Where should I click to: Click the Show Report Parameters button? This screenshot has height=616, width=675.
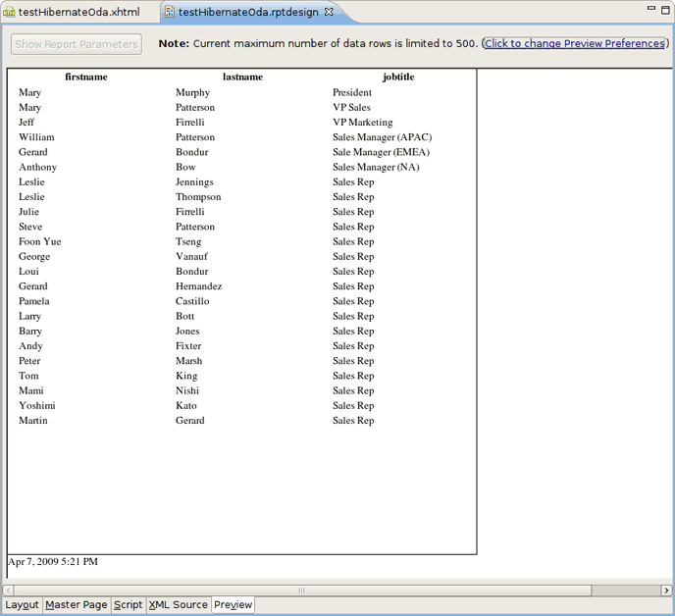point(77,44)
